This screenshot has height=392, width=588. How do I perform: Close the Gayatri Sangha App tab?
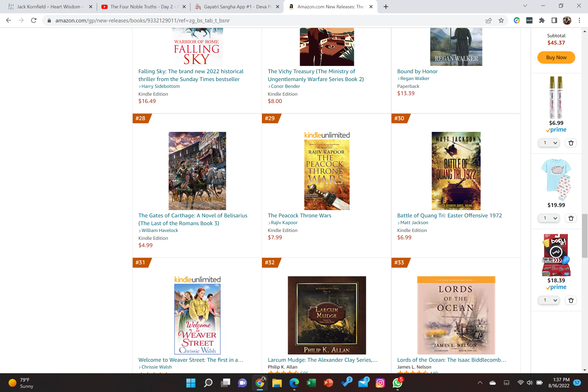coord(278,7)
